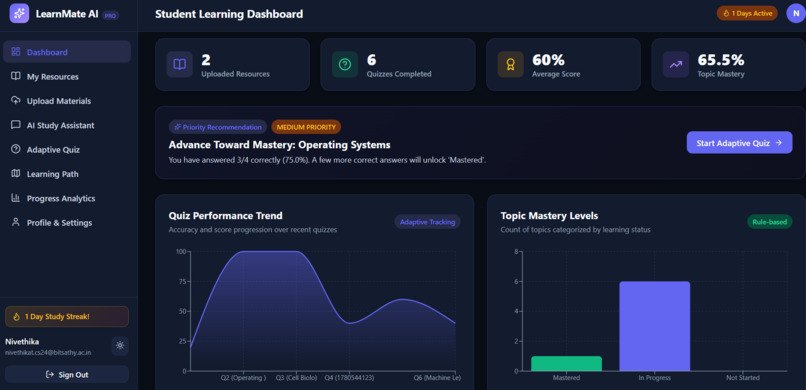Click the Sign Out button

click(67, 375)
